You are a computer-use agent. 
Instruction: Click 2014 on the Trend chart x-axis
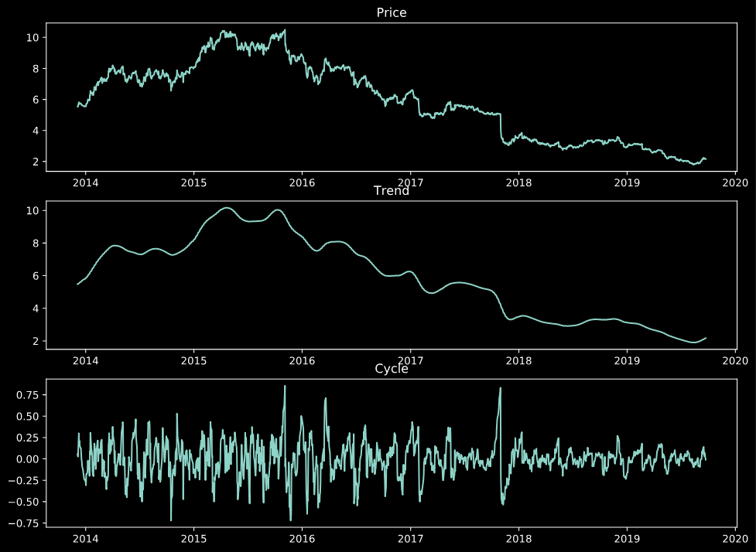pyautogui.click(x=85, y=361)
